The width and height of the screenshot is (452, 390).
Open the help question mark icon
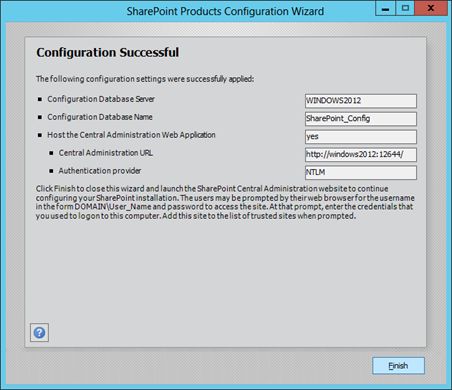click(39, 332)
